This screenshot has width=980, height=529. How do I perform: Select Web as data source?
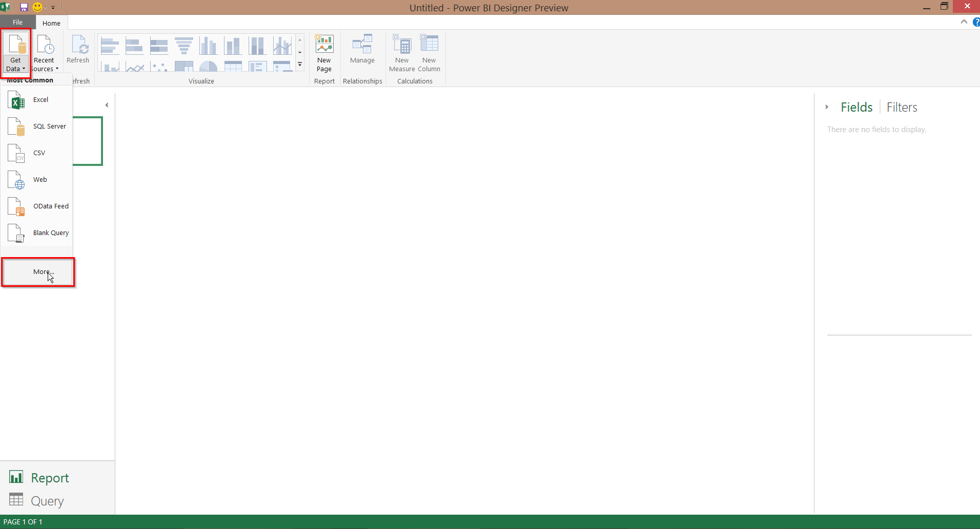click(x=40, y=180)
